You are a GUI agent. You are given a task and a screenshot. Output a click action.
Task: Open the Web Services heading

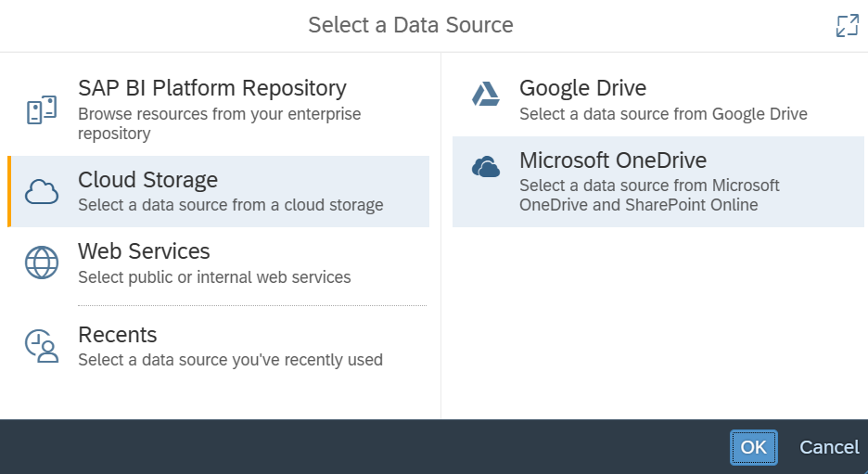point(144,251)
